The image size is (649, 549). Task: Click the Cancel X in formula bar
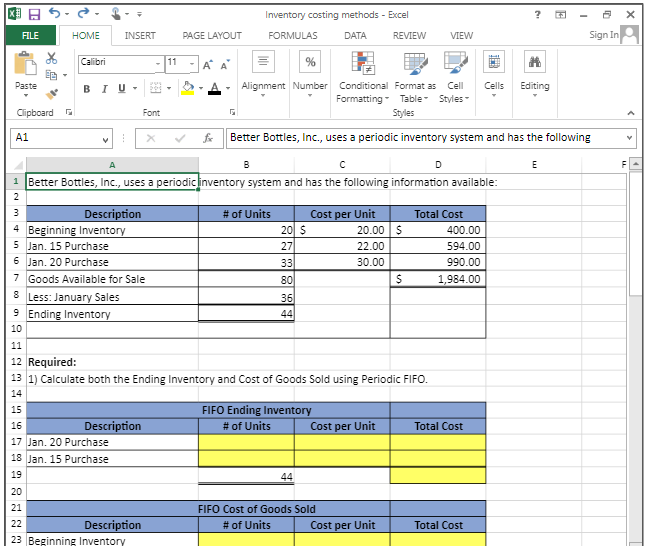151,138
